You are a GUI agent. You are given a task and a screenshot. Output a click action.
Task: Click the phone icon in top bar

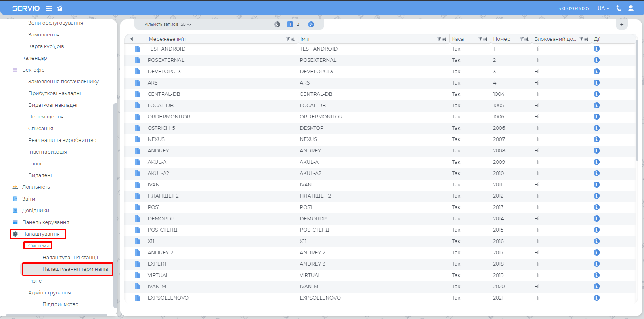tap(619, 8)
